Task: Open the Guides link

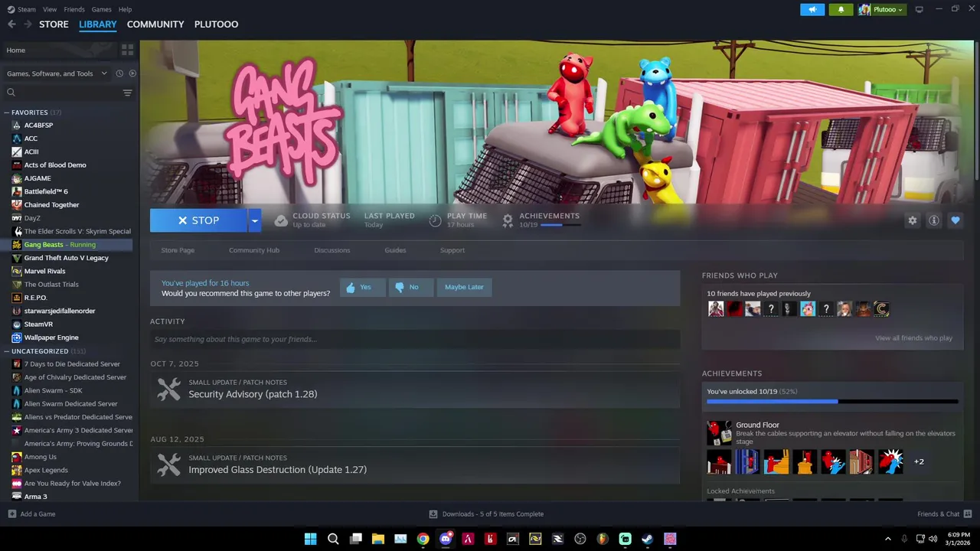Action: [x=395, y=250]
